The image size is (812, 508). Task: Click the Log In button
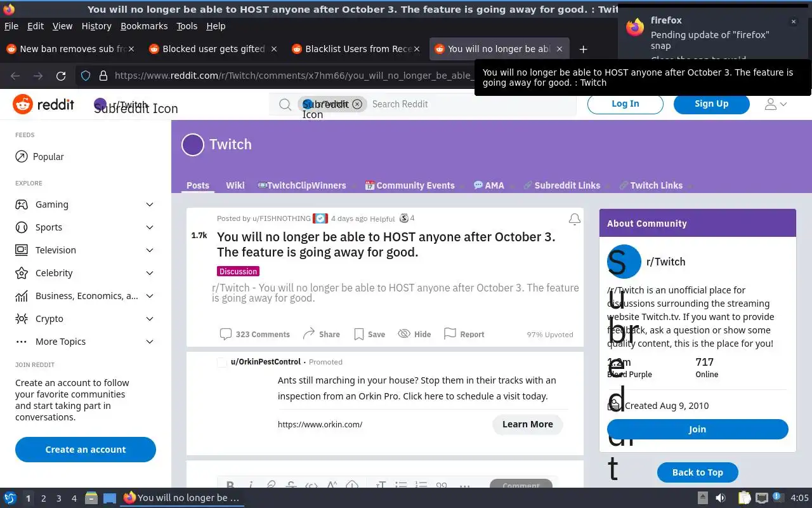pos(625,104)
